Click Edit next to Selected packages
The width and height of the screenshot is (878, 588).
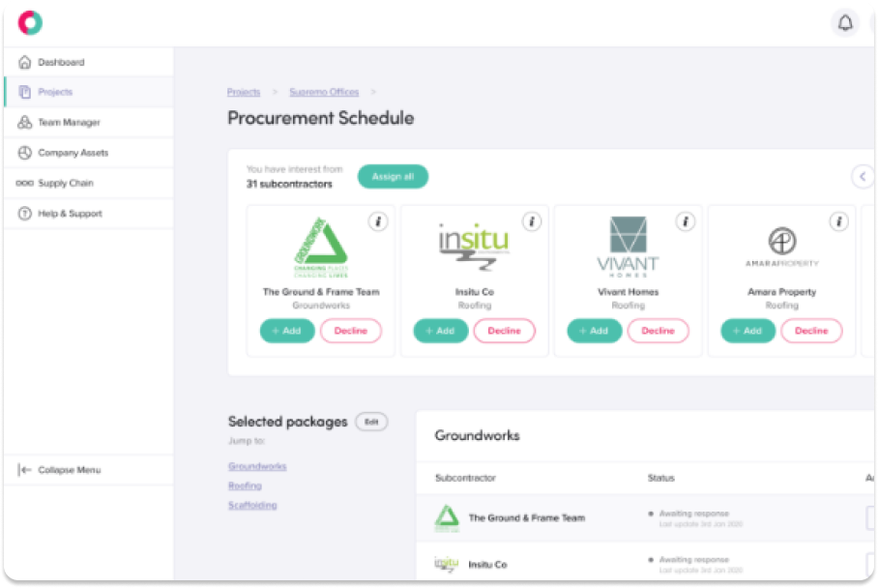pyautogui.click(x=372, y=422)
